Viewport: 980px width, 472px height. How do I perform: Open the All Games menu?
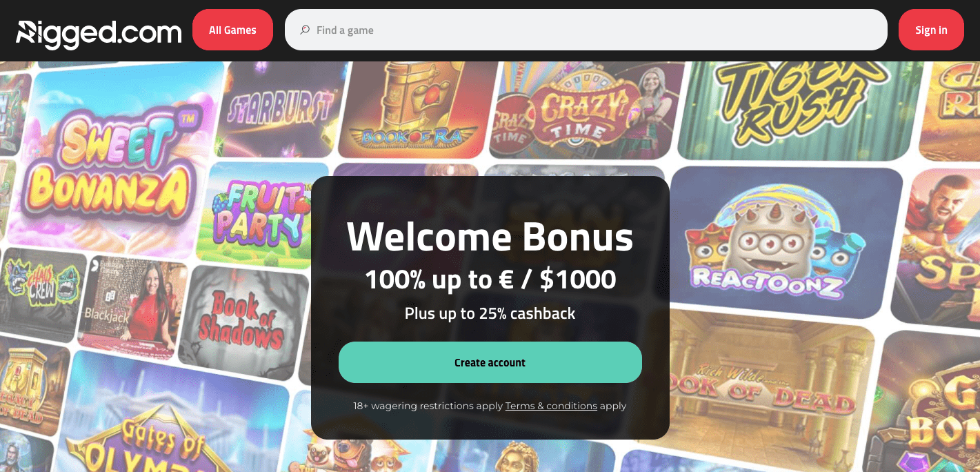[x=232, y=30]
